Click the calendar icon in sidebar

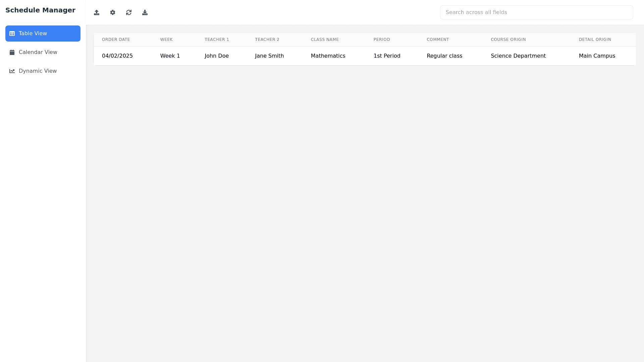[x=12, y=52]
